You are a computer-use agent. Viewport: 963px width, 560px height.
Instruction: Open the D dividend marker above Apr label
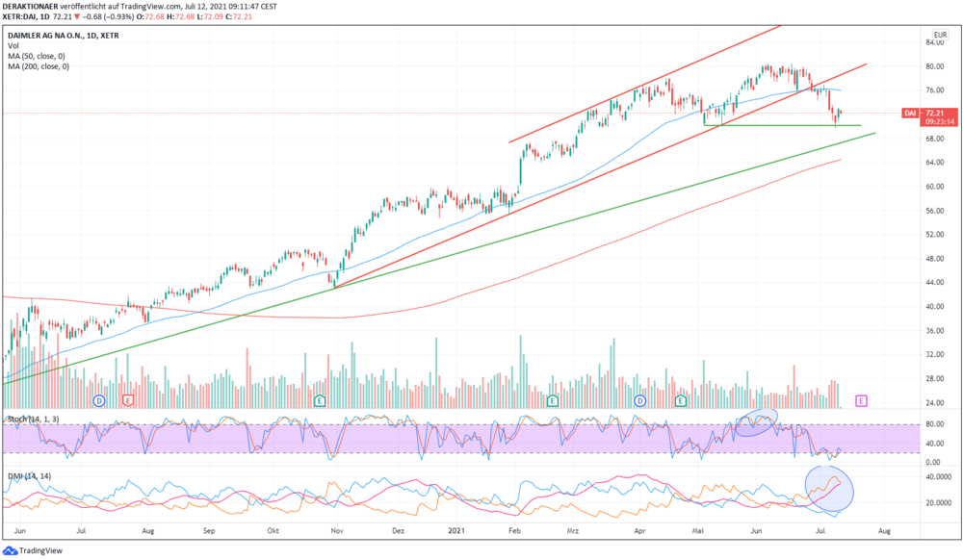640,400
